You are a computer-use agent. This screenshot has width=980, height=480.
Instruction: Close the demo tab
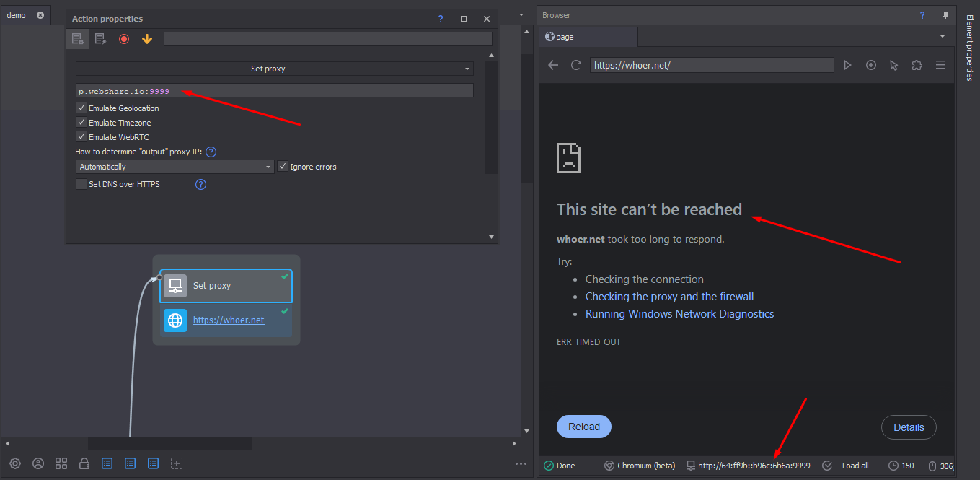[x=40, y=15]
